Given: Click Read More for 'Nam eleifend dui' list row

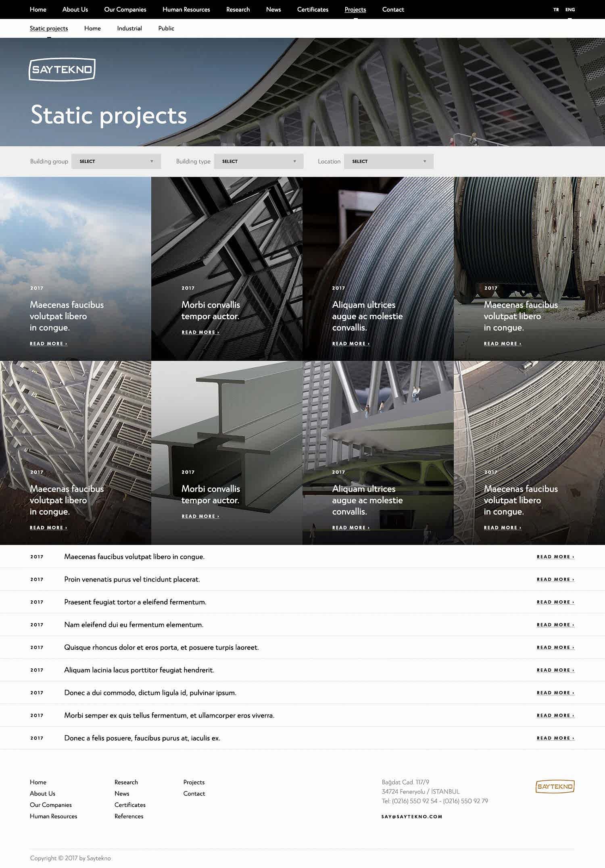Looking at the screenshot, I should [x=555, y=624].
